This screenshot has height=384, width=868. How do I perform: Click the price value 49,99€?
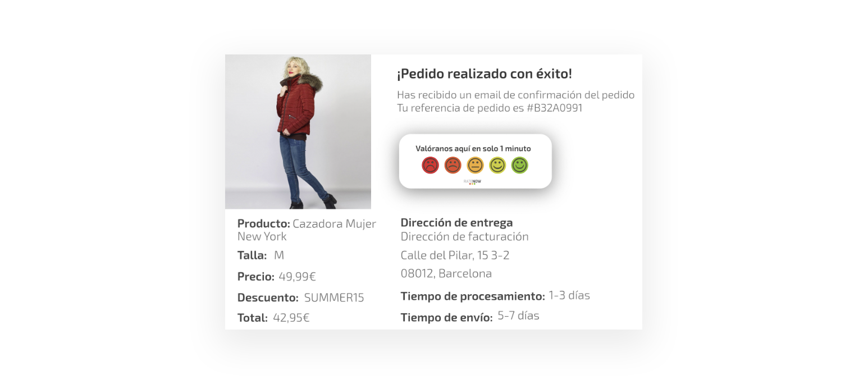coord(297,277)
